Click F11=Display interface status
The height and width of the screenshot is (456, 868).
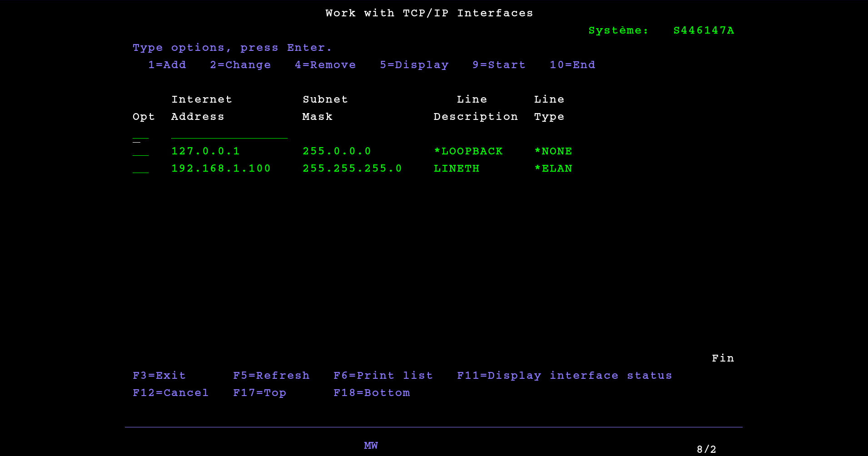point(564,376)
